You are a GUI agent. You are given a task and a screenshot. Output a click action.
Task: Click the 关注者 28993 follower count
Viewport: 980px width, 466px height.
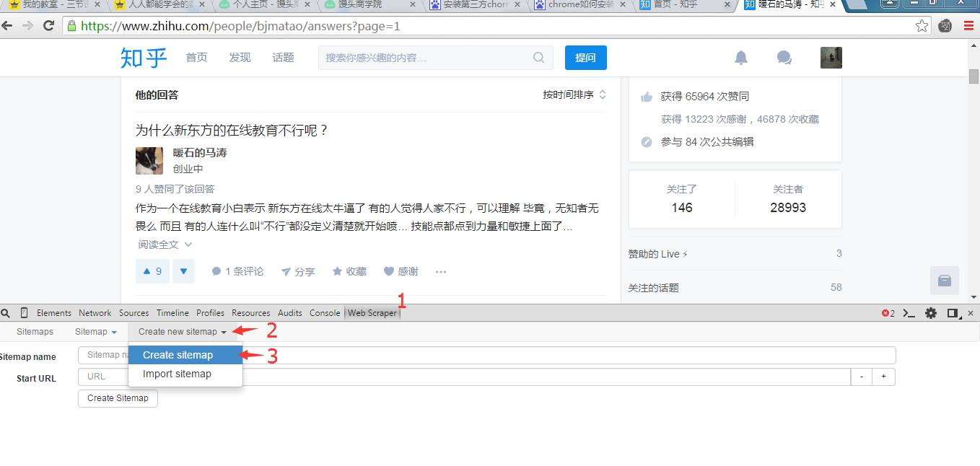tap(788, 199)
